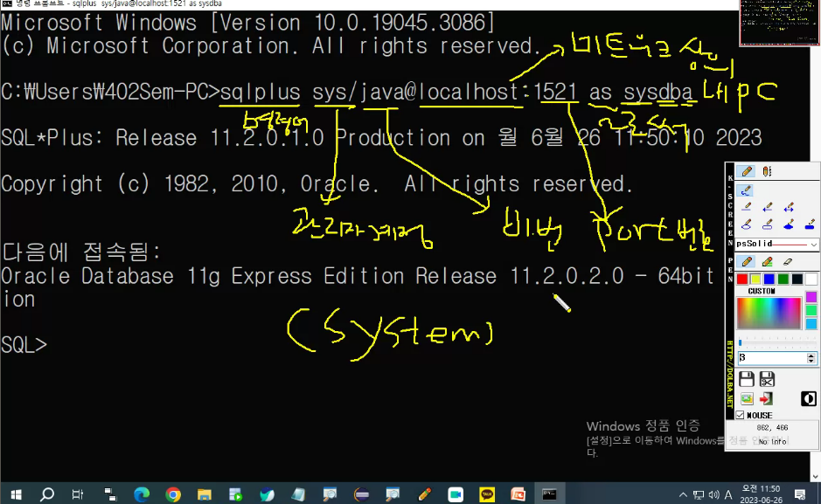The height and width of the screenshot is (504, 821).
Task: Select the hollow rounded rectangle tool
Action: [768, 224]
